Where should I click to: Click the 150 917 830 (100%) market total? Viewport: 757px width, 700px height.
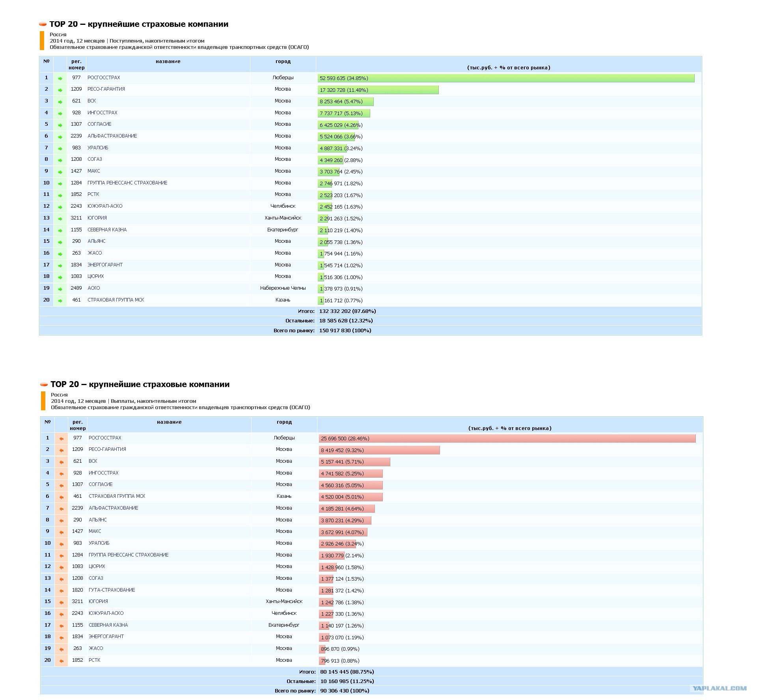point(345,331)
